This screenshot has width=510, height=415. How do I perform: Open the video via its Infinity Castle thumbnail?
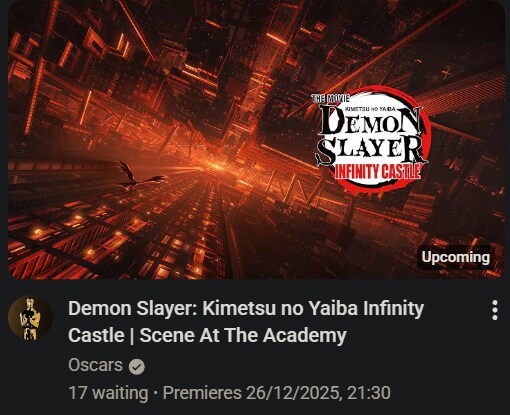(x=256, y=139)
